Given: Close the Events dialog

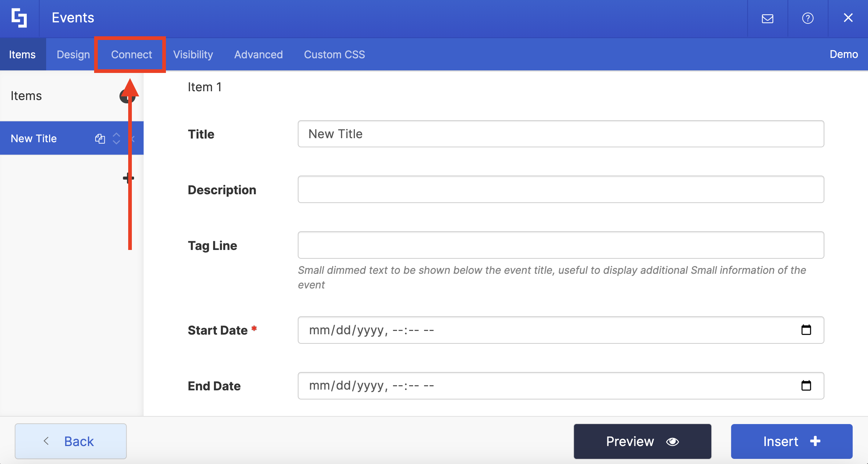Looking at the screenshot, I should pyautogui.click(x=848, y=18).
